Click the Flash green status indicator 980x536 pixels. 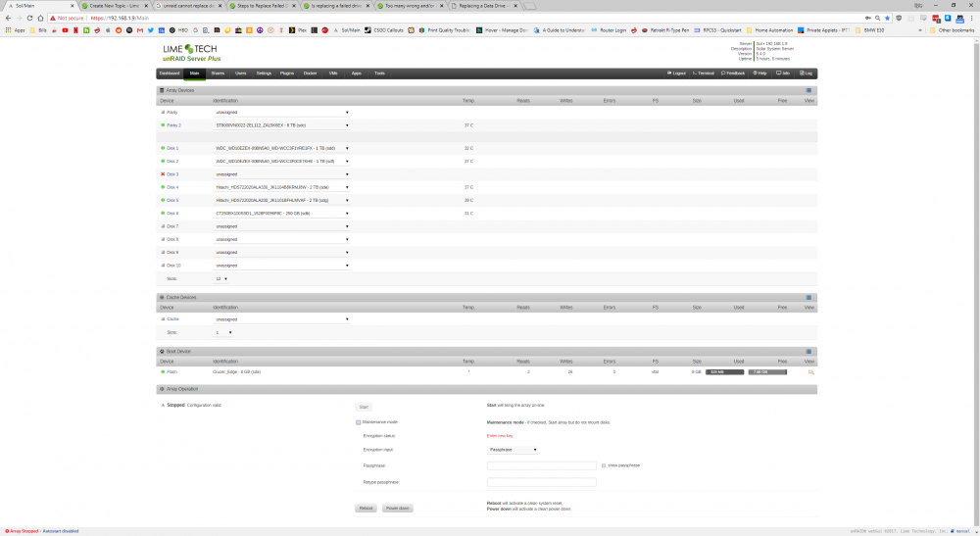(x=163, y=371)
